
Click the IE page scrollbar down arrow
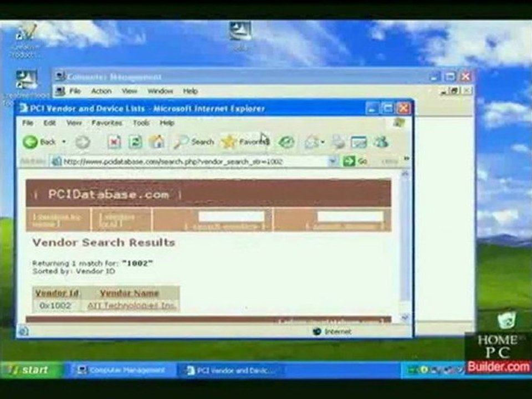405,318
